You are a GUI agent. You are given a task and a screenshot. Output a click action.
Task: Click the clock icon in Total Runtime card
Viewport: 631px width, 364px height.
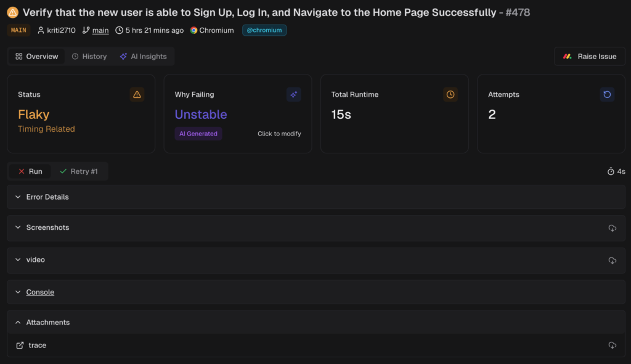pos(450,94)
